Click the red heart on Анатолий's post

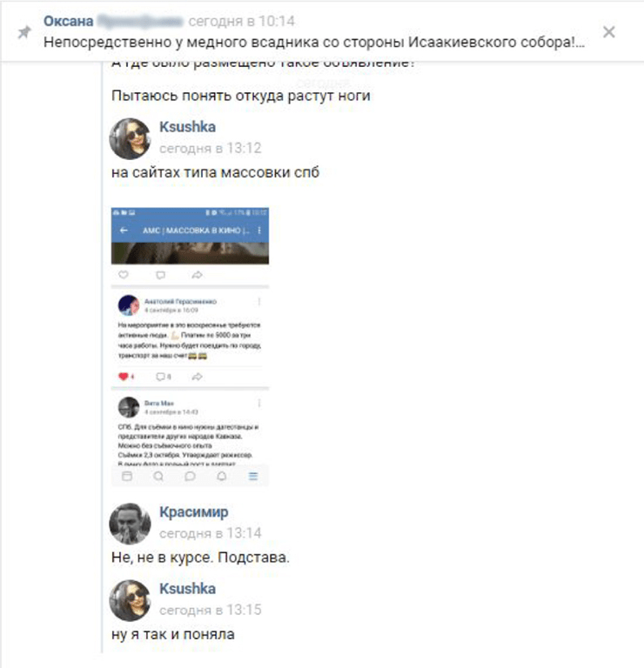[124, 377]
